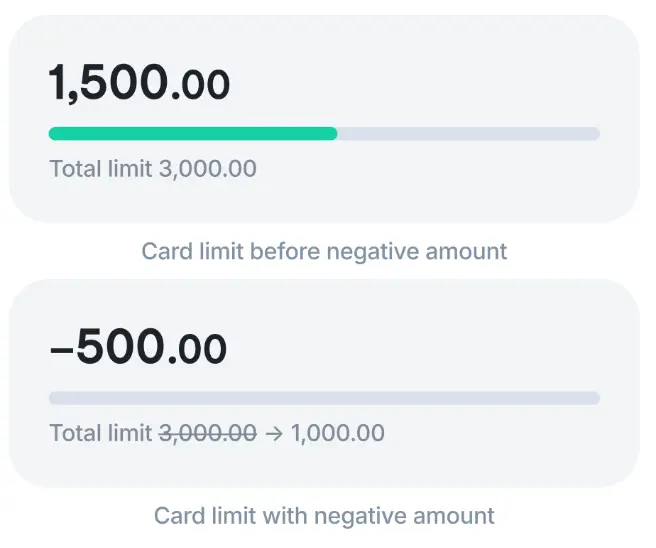Click the "Card limit before negative amount" caption
Viewport: 656px width, 548px height.
coord(324,251)
